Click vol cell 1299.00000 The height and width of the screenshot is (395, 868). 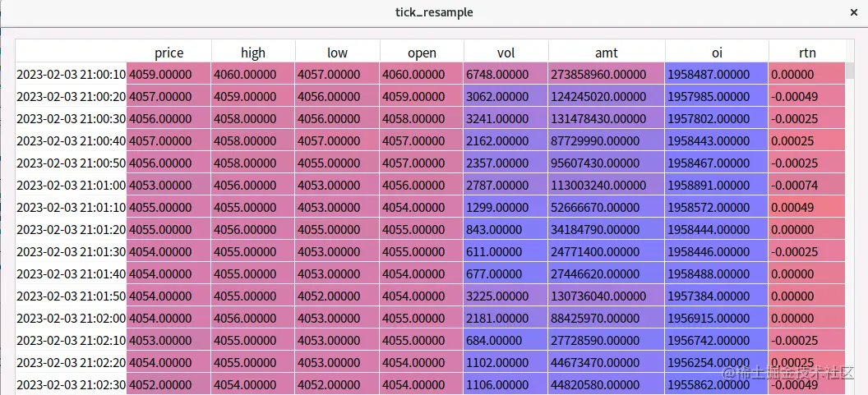[x=506, y=207]
